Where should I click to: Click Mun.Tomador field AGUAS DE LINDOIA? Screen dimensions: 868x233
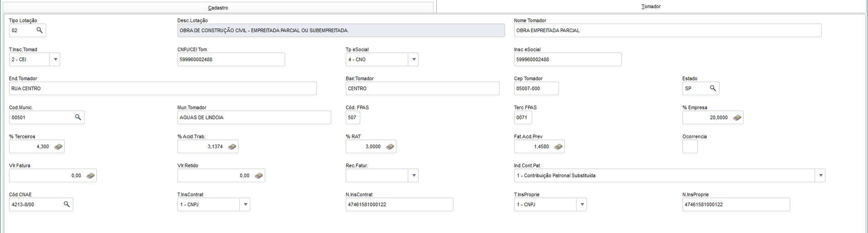254,117
